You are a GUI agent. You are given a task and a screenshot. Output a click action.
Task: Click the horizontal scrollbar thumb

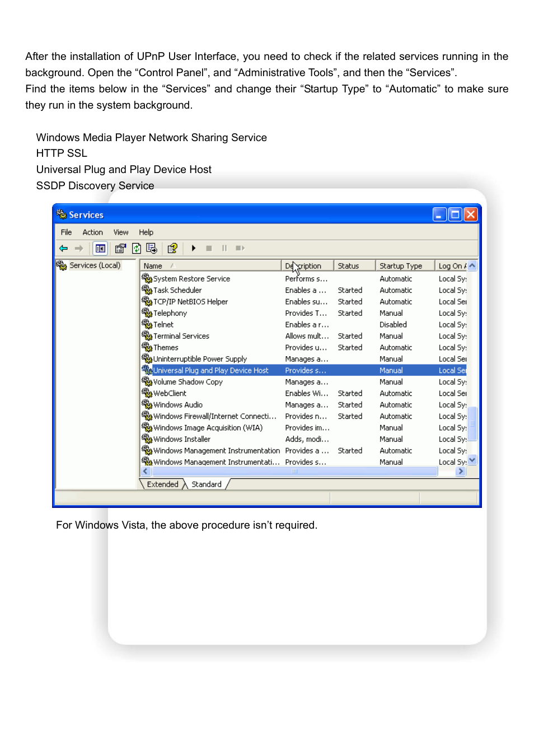294,472
